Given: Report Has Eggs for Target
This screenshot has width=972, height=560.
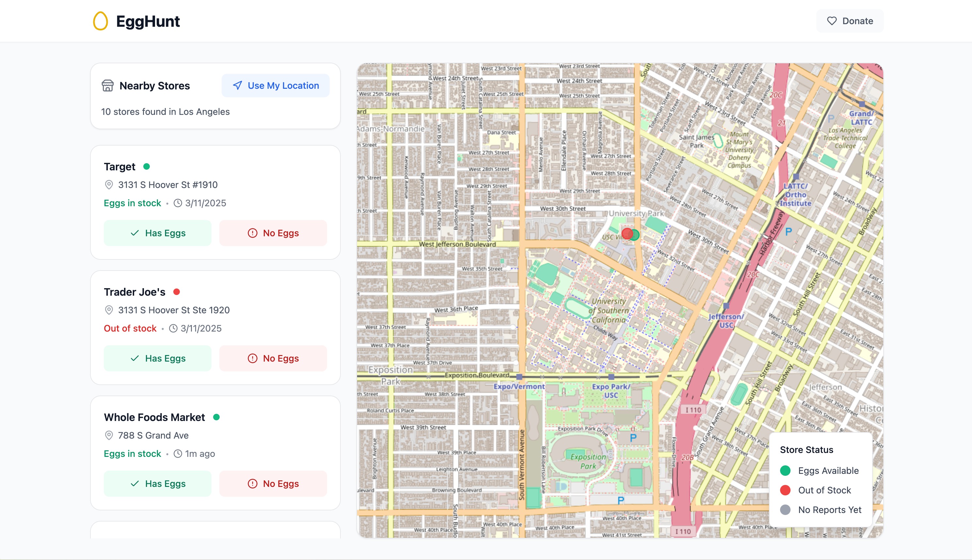Looking at the screenshot, I should [x=158, y=233].
